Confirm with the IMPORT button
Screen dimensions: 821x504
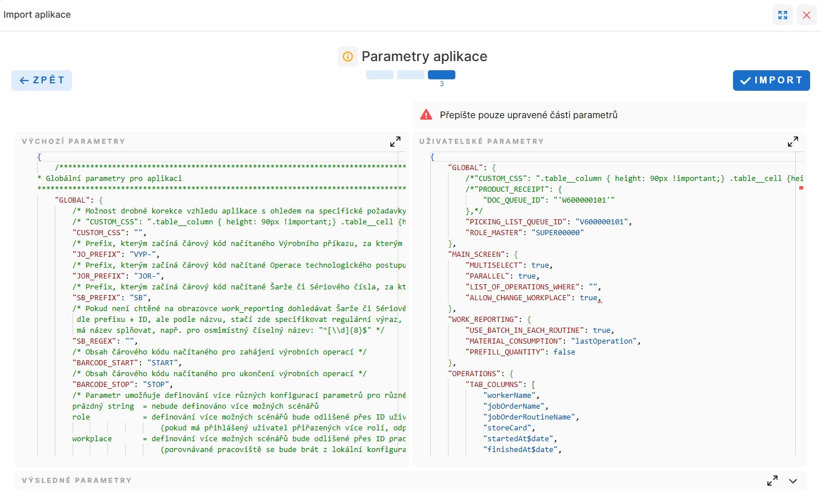(x=771, y=80)
